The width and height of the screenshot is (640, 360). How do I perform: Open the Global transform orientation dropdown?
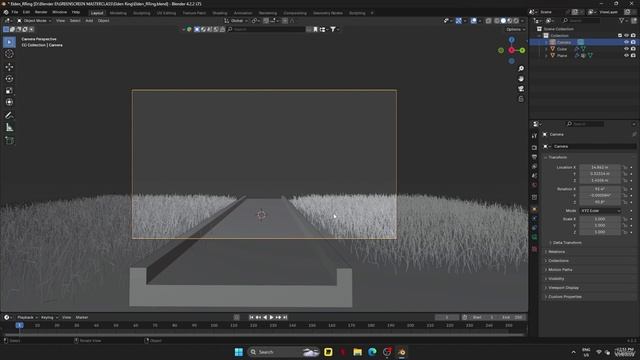pos(236,20)
